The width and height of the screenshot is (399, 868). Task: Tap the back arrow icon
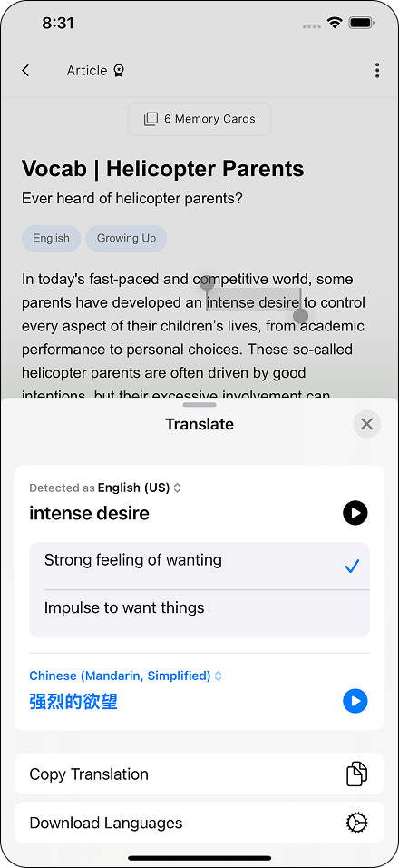[25, 70]
